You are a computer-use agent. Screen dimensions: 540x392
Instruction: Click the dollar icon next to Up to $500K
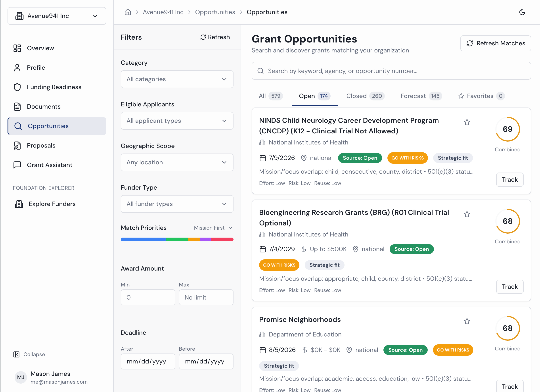304,249
